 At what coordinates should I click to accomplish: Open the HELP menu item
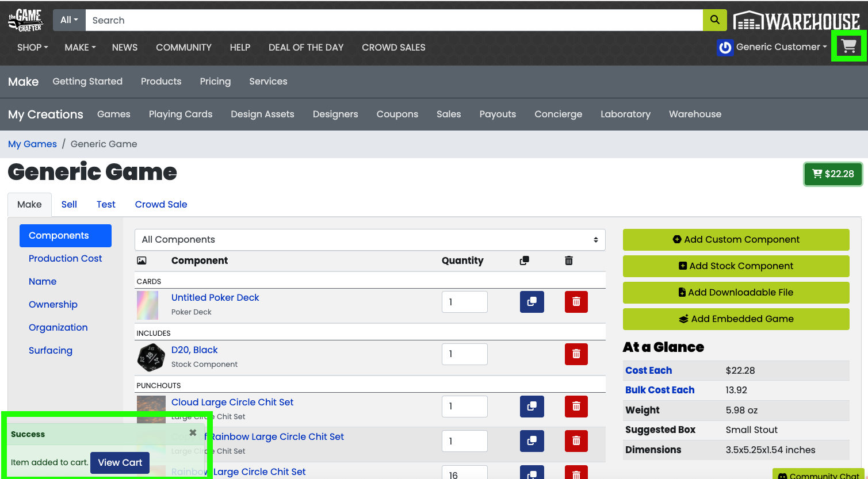point(240,47)
